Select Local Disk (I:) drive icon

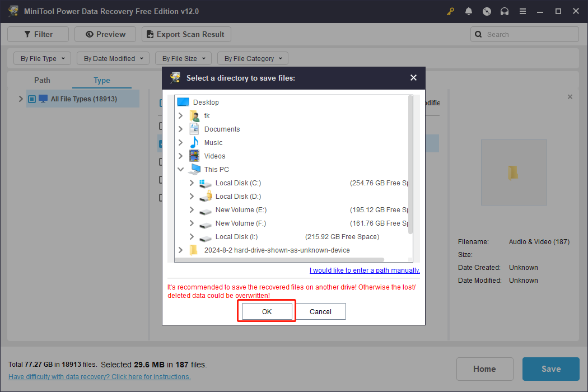(x=206, y=239)
